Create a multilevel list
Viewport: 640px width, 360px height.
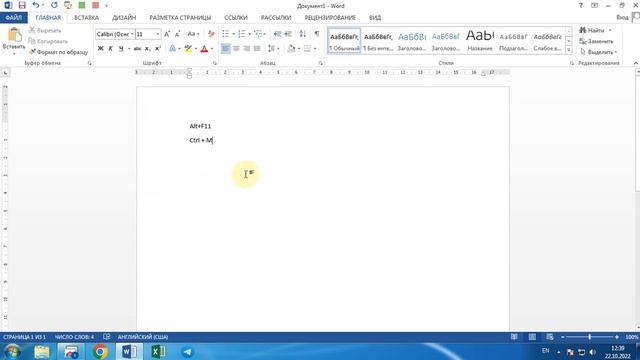(x=258, y=34)
